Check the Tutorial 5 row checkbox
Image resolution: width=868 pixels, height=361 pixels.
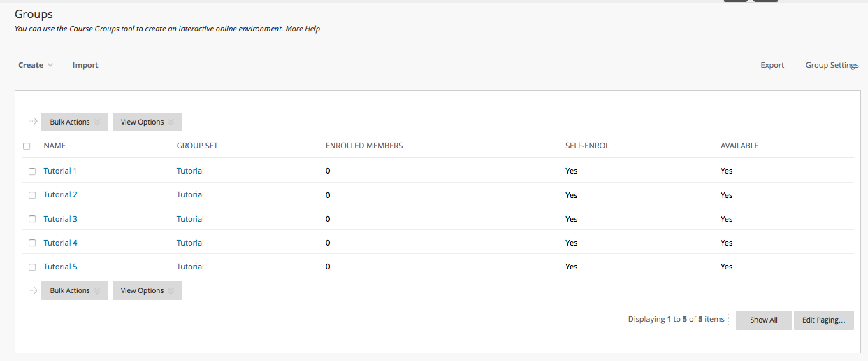point(32,267)
